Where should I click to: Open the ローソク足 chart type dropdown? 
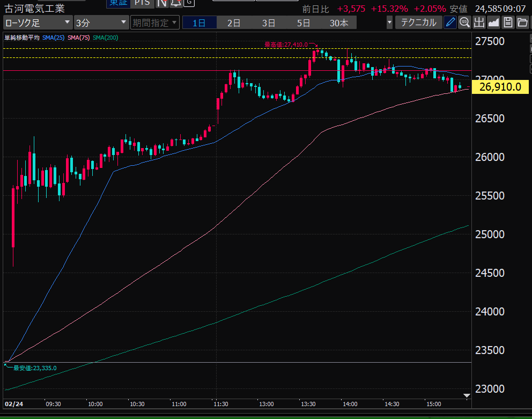38,23
